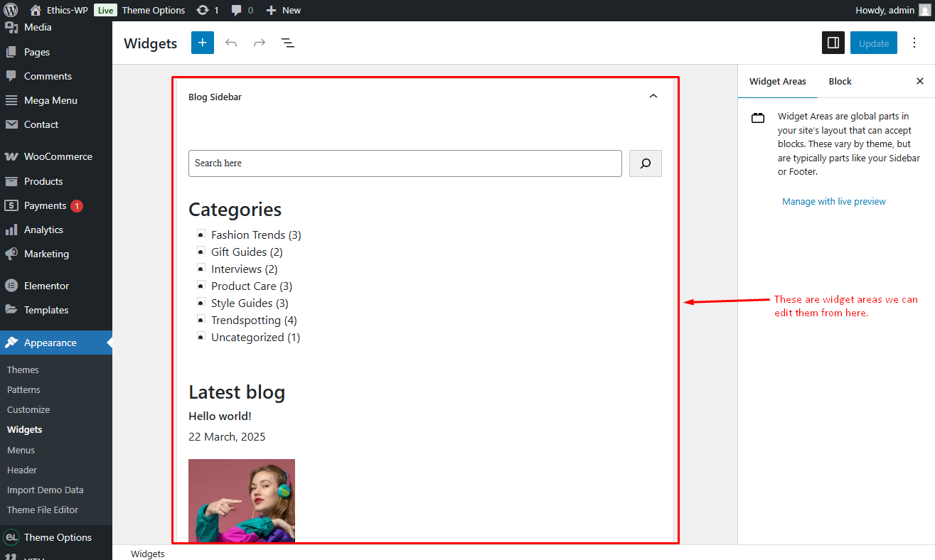Click the Widgets breadcrumb in footer bar
The image size is (935, 560).
147,554
